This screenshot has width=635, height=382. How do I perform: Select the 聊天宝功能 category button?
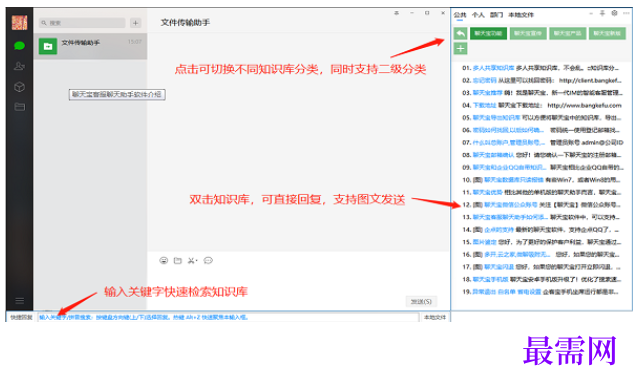click(488, 33)
